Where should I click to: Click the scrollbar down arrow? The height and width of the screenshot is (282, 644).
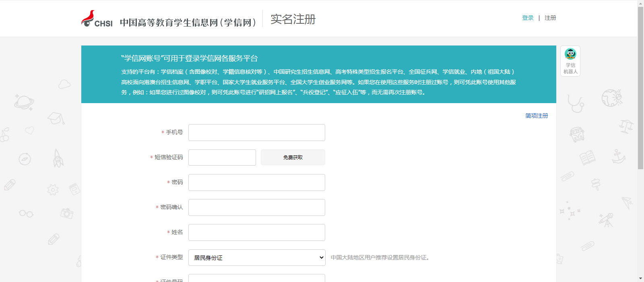[x=640, y=279]
